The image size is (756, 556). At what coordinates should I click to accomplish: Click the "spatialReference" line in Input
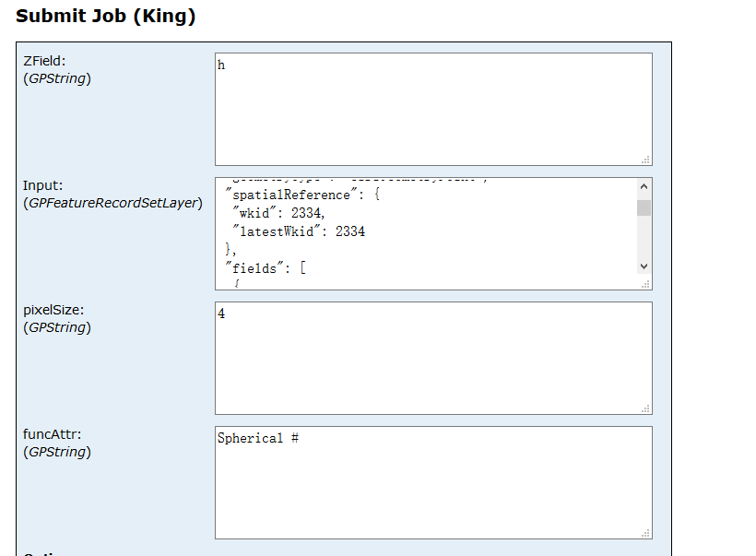pos(302,195)
